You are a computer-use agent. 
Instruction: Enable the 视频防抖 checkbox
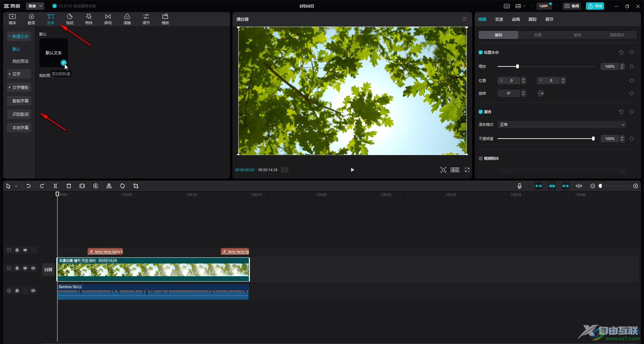tap(481, 158)
